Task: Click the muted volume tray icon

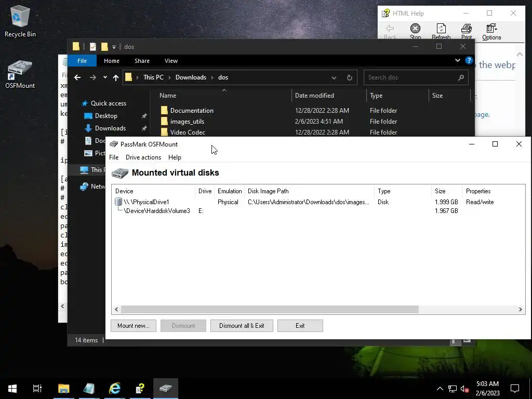Action: pyautogui.click(x=464, y=389)
